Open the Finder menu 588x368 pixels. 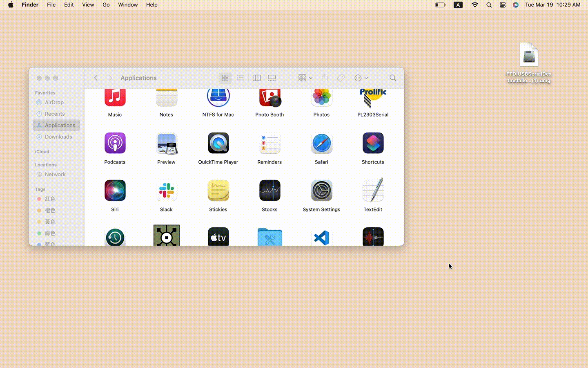pos(30,5)
